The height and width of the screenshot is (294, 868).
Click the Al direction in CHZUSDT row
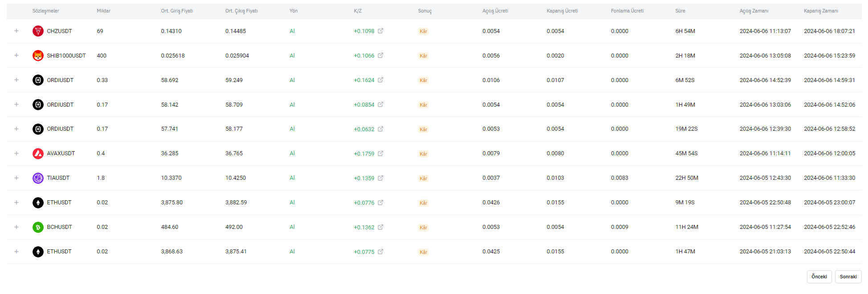[x=292, y=31]
